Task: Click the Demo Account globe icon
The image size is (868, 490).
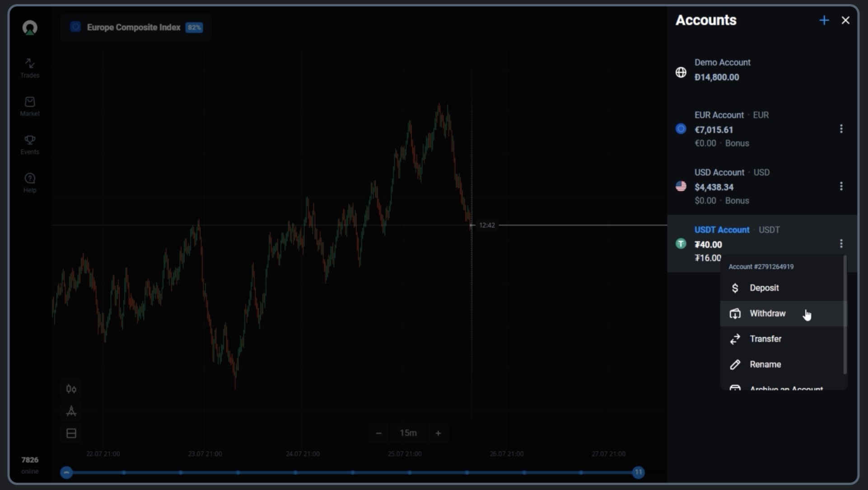Action: (x=681, y=72)
